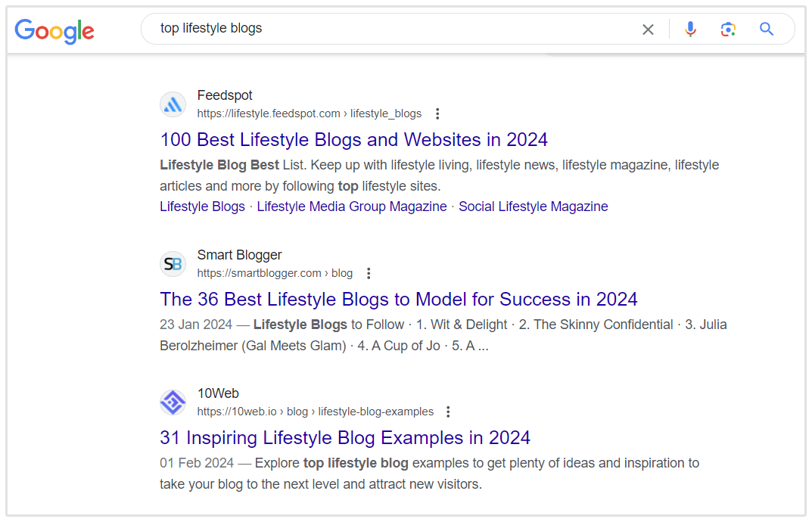812x522 pixels.
Task: Follow the "Lifestyle Blogs" sitelink
Action: point(202,207)
